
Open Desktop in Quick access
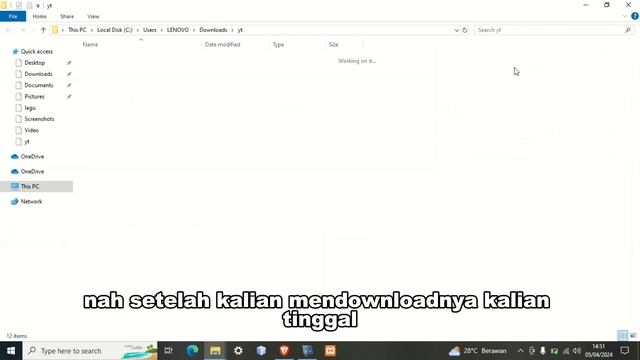pos(34,63)
